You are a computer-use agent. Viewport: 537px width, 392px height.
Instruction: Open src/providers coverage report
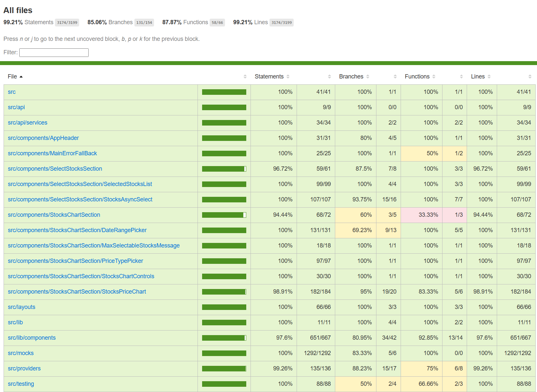(24, 368)
